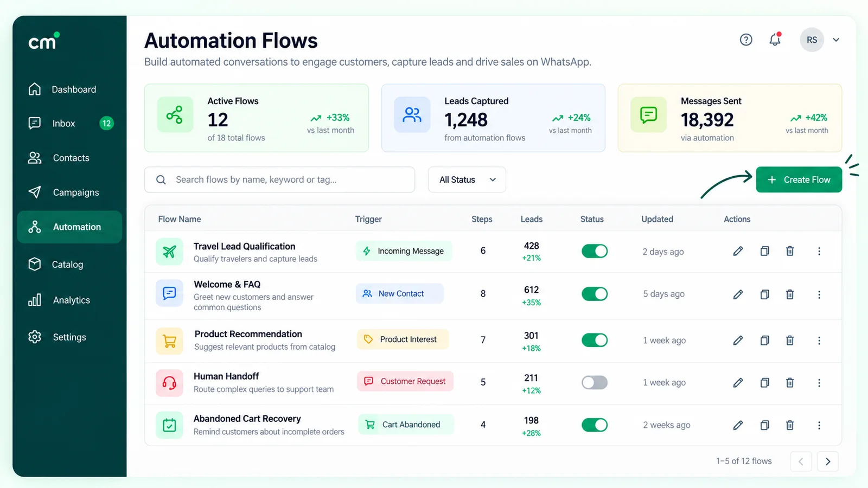Disable the Travel Lead Qualification flow toggle

tap(595, 251)
